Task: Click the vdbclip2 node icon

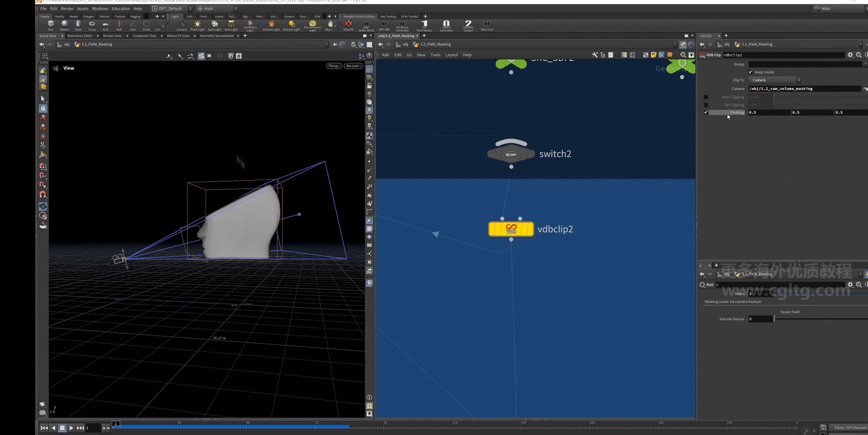Action: point(511,229)
